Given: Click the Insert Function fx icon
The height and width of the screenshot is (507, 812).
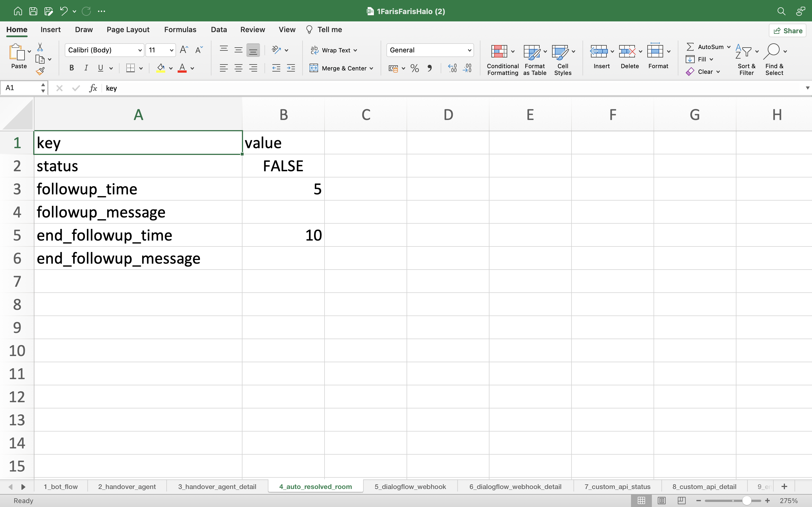Looking at the screenshot, I should point(93,88).
